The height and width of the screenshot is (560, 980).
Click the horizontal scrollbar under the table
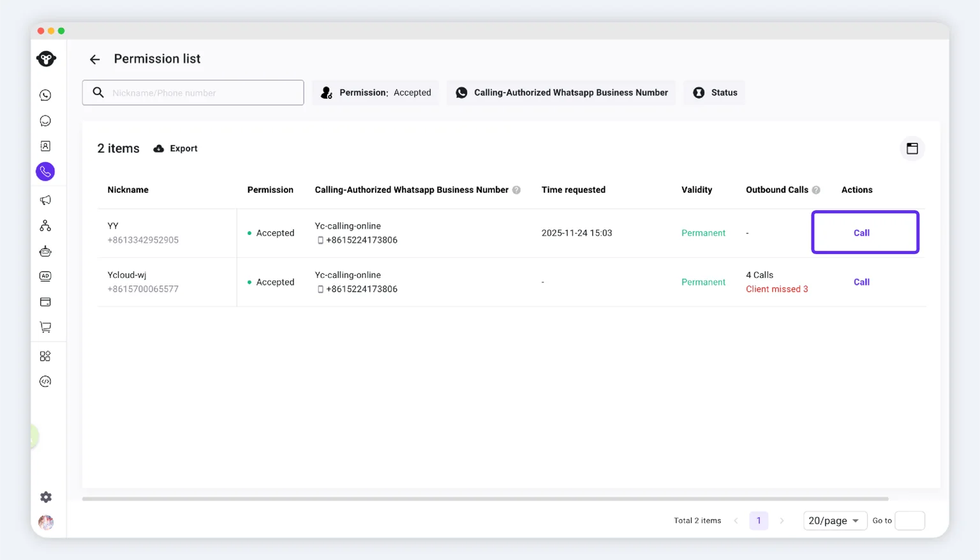485,499
